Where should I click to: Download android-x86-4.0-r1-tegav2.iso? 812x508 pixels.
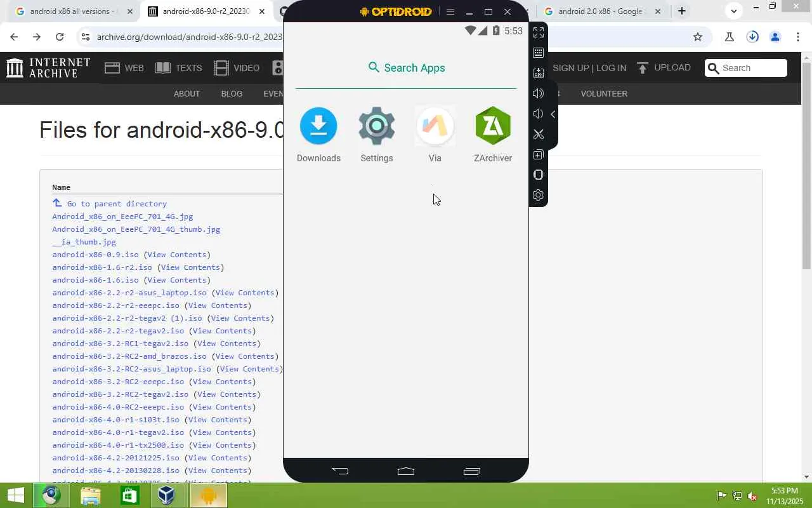[118, 432]
